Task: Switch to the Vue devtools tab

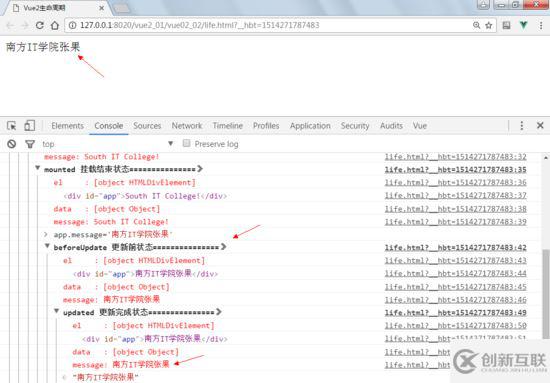Action: pos(420,126)
